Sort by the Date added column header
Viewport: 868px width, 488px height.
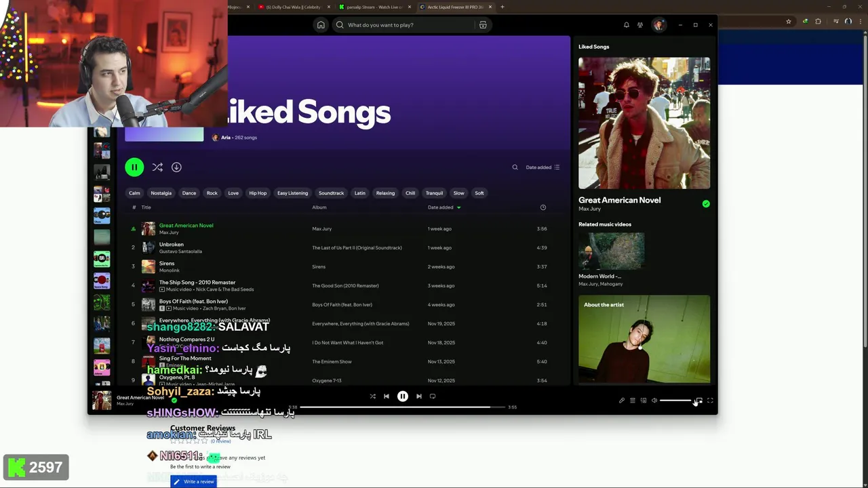click(444, 207)
